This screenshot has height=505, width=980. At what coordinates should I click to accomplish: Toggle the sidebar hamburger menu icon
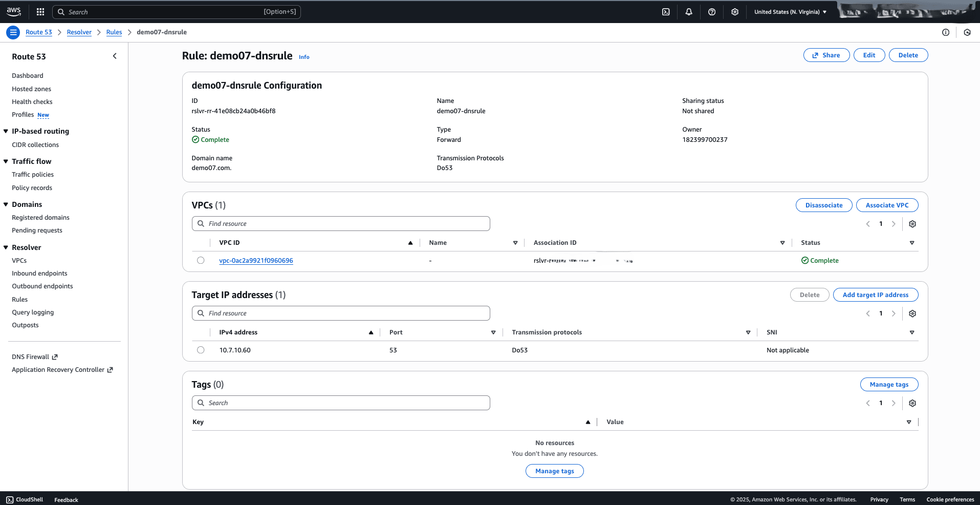pos(13,32)
